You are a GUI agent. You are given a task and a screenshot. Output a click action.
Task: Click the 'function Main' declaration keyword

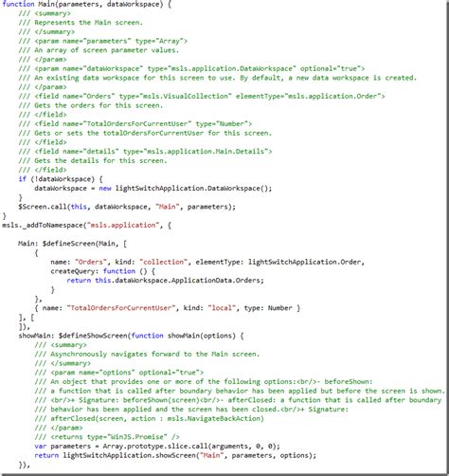(x=18, y=4)
